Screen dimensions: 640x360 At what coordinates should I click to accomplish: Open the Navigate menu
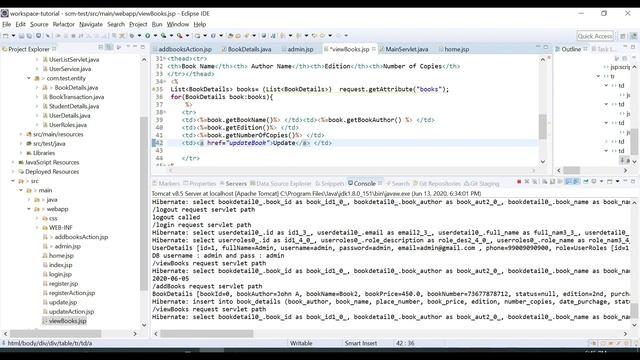coord(91,24)
